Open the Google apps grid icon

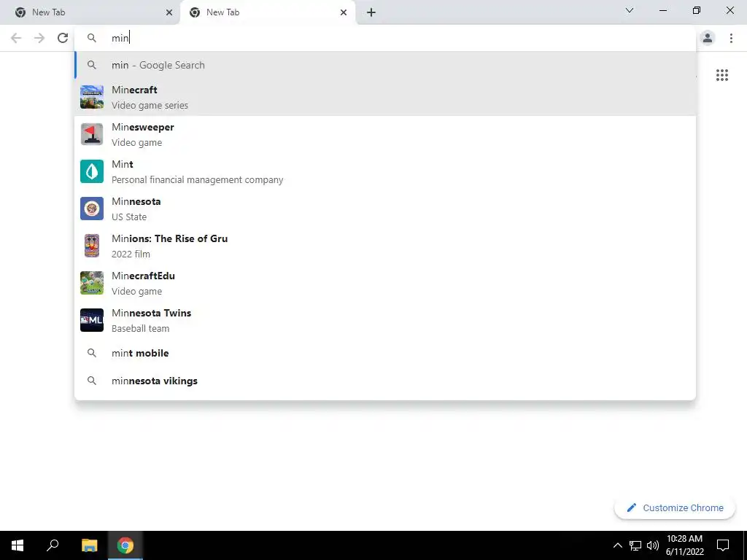tap(721, 75)
